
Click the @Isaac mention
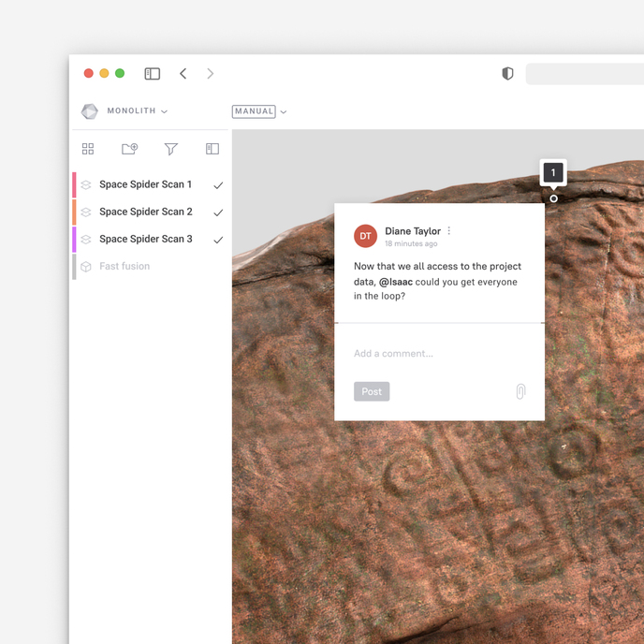396,282
